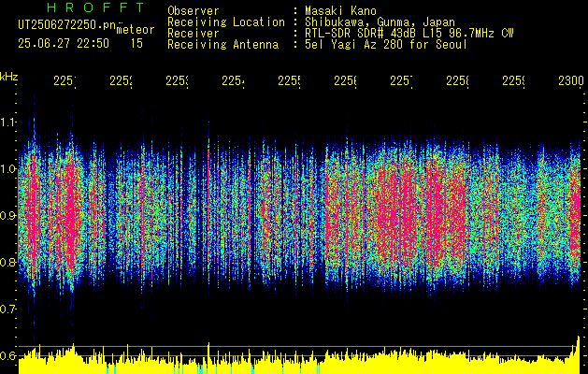
Task: Click the kHz axis unit label
Action: (9, 77)
